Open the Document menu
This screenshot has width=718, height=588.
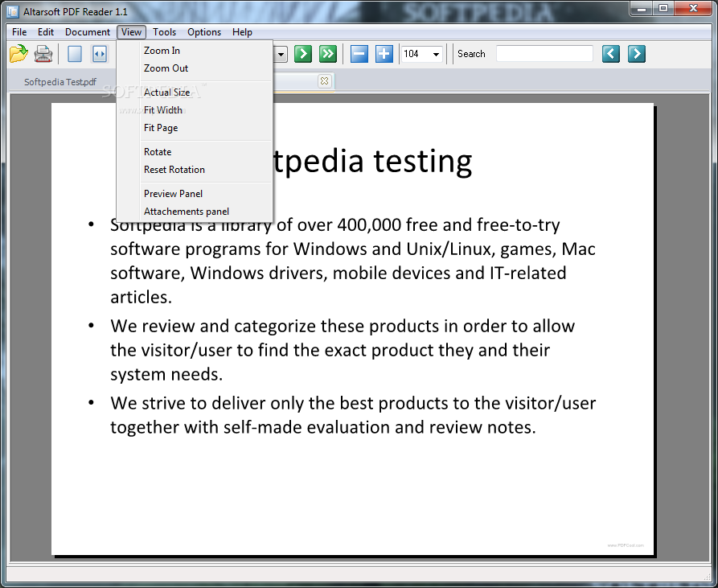tap(88, 32)
